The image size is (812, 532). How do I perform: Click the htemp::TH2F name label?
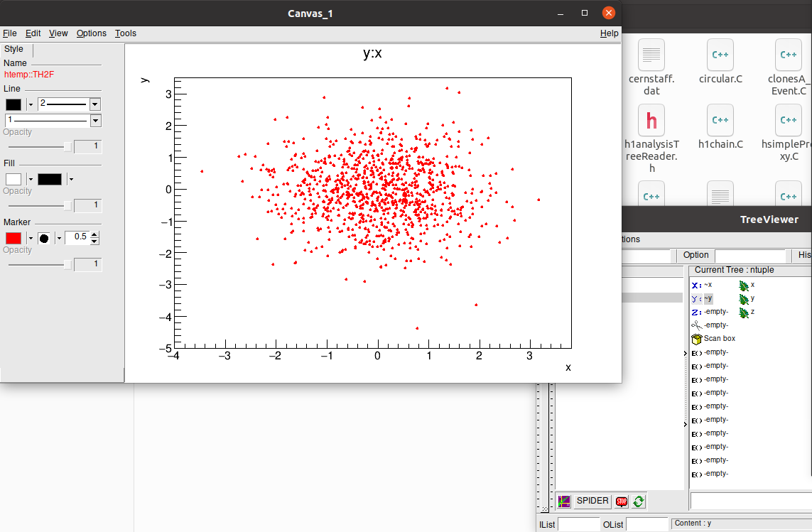coord(29,75)
